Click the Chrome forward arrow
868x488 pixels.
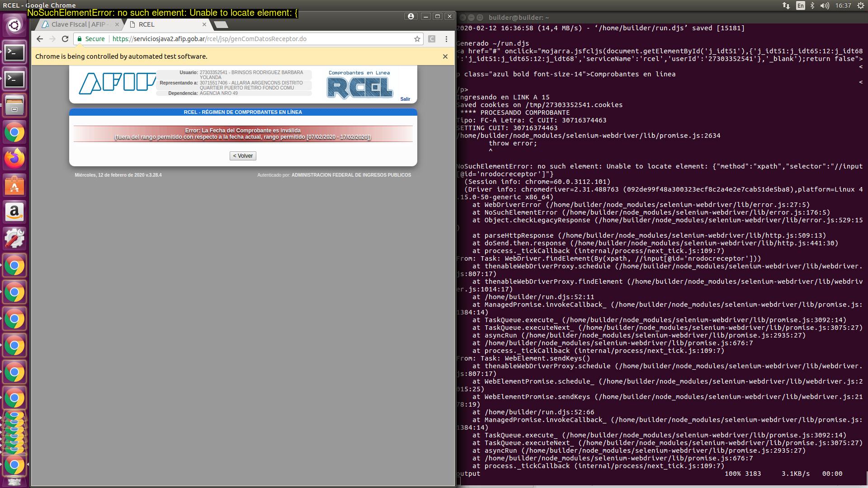[52, 39]
